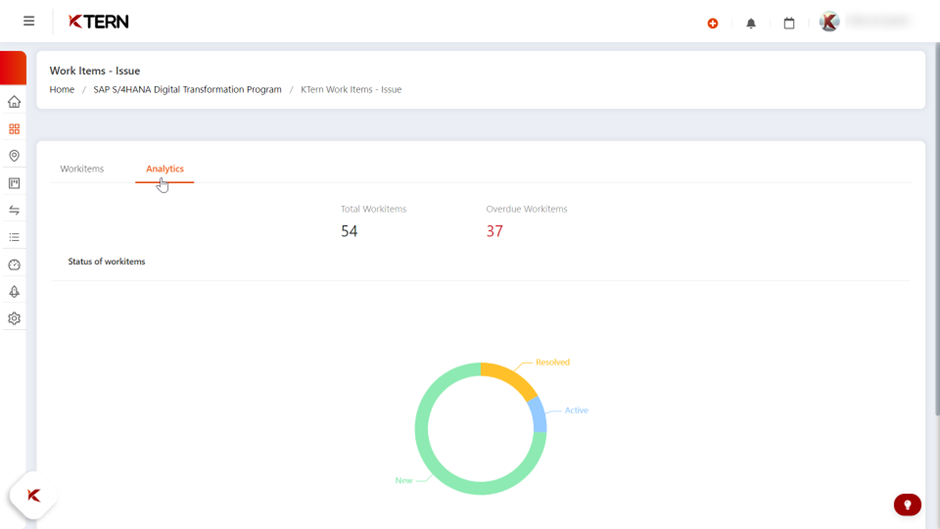Open notifications bell
The height and width of the screenshot is (529, 940).
pyautogui.click(x=751, y=23)
